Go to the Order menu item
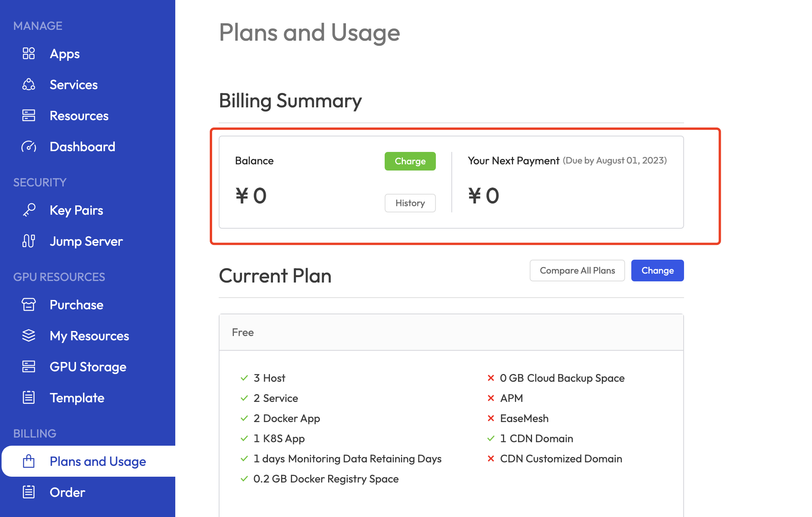This screenshot has width=812, height=517. [x=67, y=492]
